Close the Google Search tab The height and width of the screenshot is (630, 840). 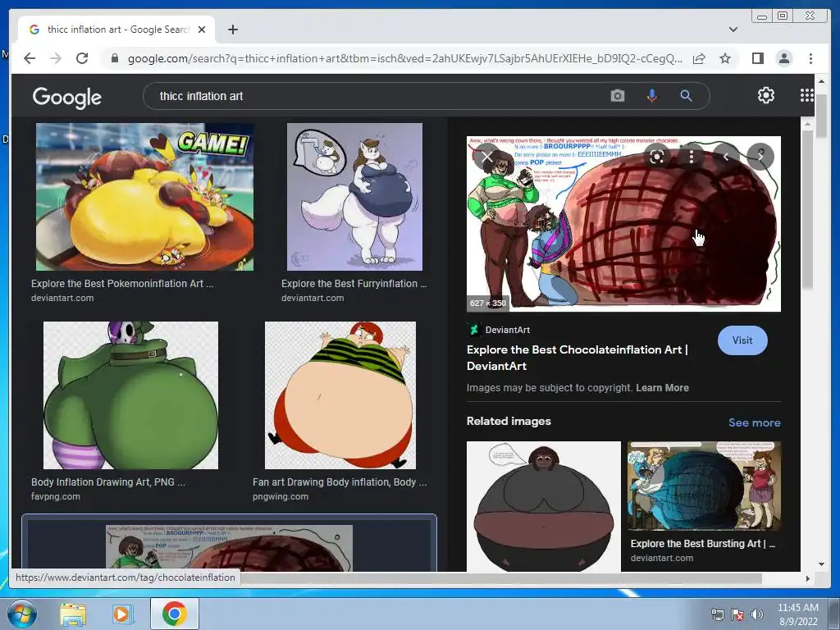coord(202,30)
